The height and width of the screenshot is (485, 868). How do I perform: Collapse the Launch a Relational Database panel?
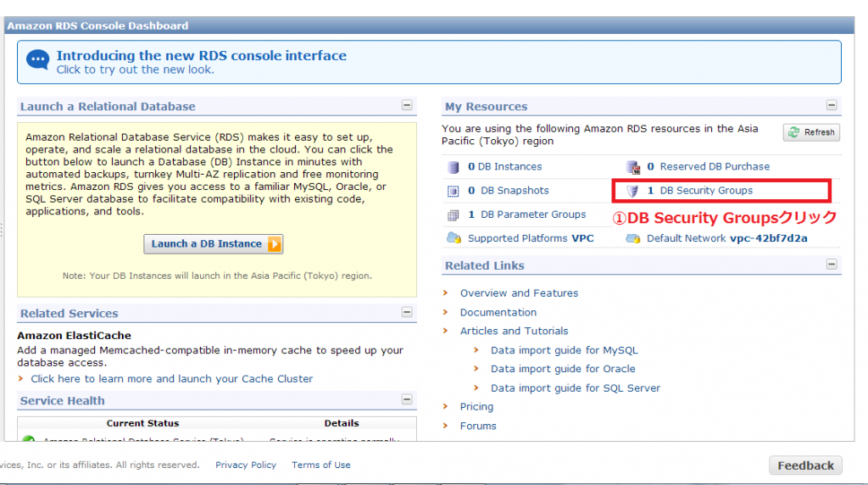[x=407, y=105]
